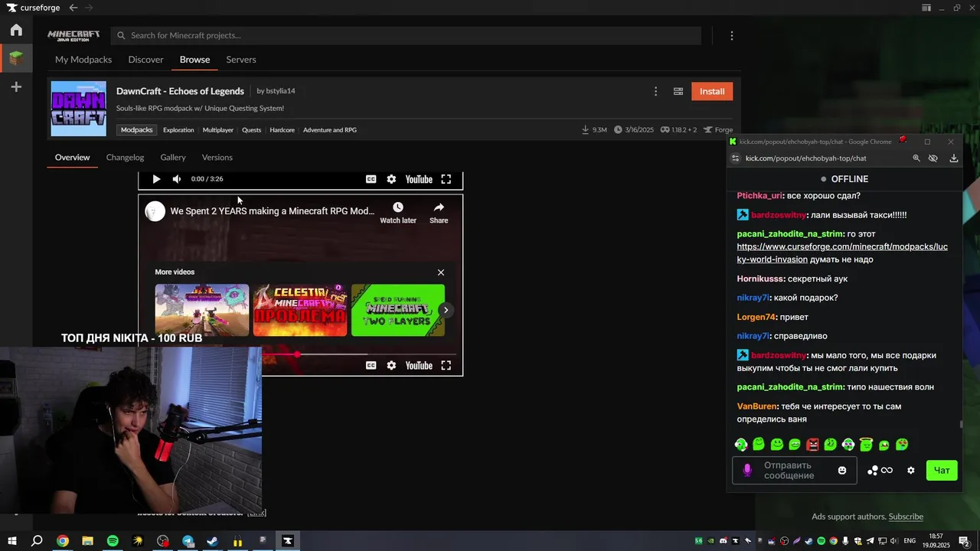The width and height of the screenshot is (980, 551).
Task: Open the Celestia Minecraft video thumbnail
Action: pyautogui.click(x=300, y=310)
